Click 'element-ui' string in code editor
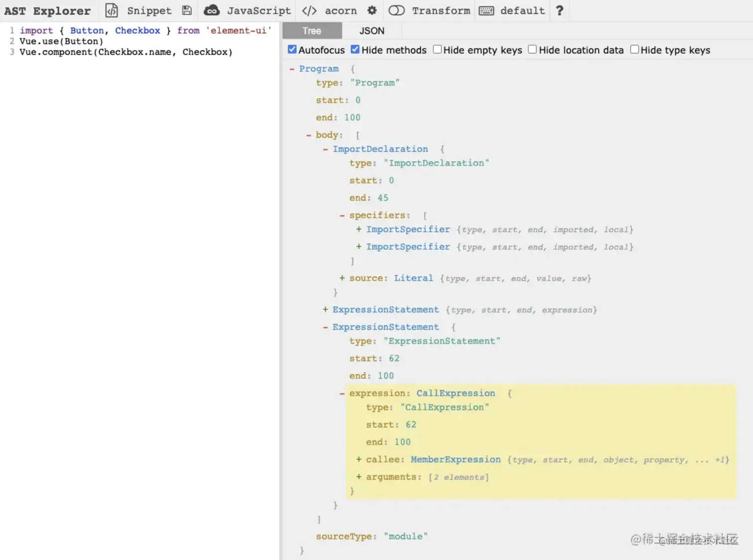The width and height of the screenshot is (753, 560). coord(239,30)
